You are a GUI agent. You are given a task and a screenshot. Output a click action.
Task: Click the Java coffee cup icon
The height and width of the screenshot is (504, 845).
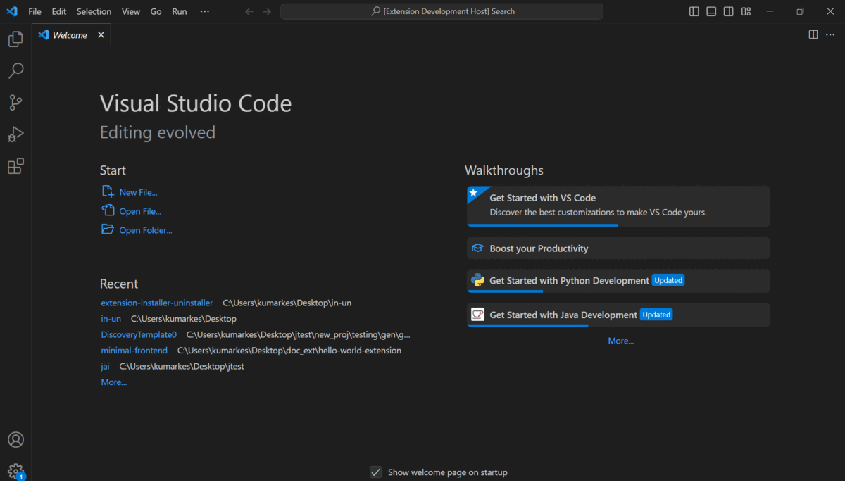click(477, 314)
